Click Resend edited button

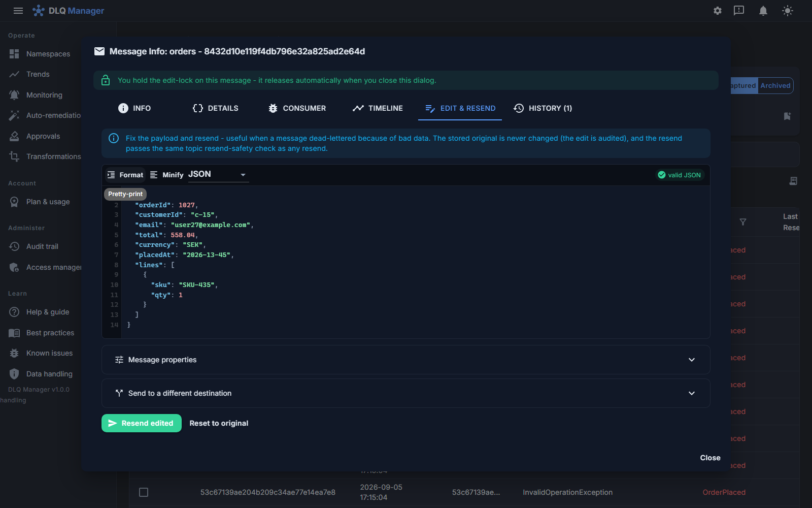[x=142, y=423]
